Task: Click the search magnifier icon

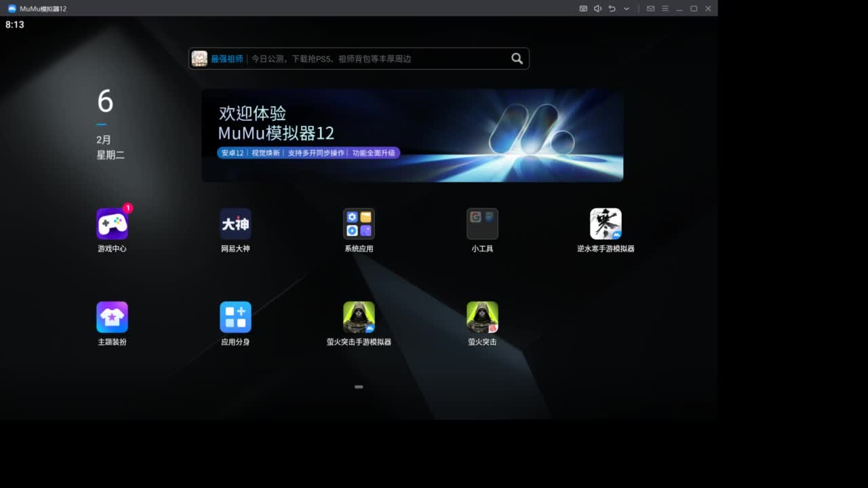Action: (517, 58)
